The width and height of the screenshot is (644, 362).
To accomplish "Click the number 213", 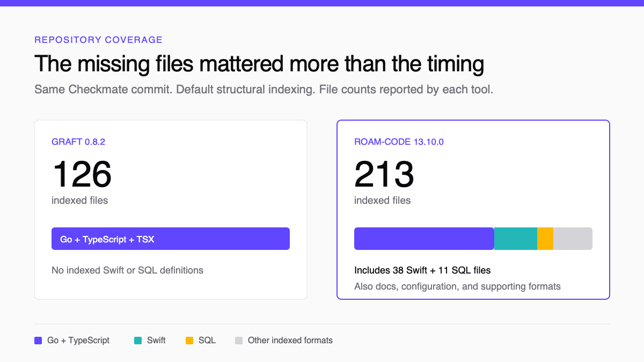I will pyautogui.click(x=384, y=174).
